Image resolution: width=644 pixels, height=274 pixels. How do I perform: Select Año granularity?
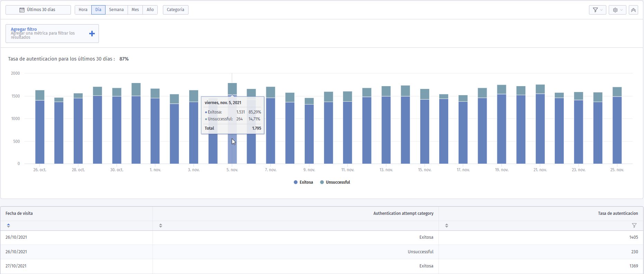pos(150,10)
